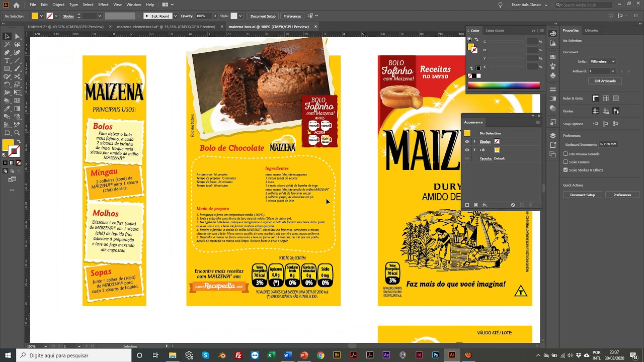Open fill color dropdown in control bar

click(41, 16)
